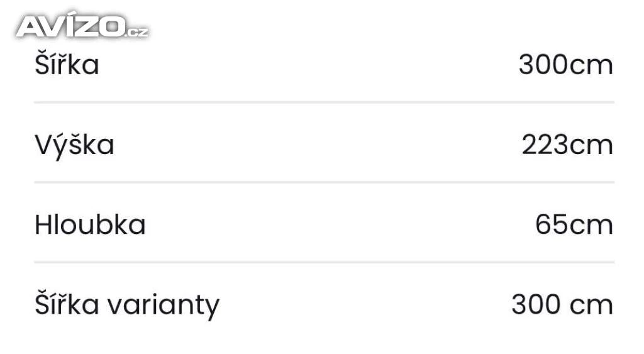Viewport: 644px width, 354px height.
Task: Select the word Šířka in the Šířka varianty row
Action: [67, 303]
